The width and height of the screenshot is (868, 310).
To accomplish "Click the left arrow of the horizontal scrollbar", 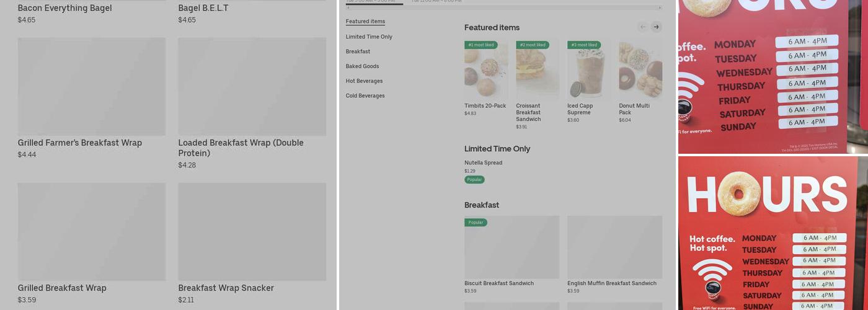I will (348, 8).
